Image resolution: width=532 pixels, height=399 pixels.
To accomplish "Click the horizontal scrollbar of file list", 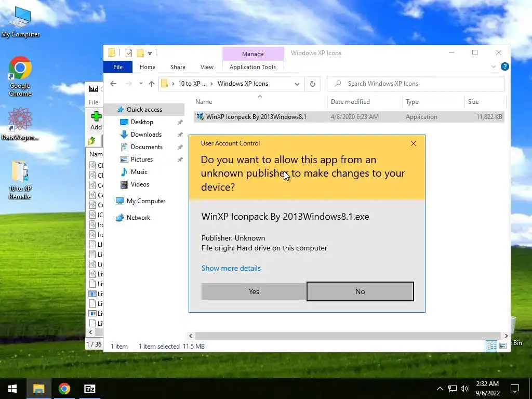I will (348, 336).
